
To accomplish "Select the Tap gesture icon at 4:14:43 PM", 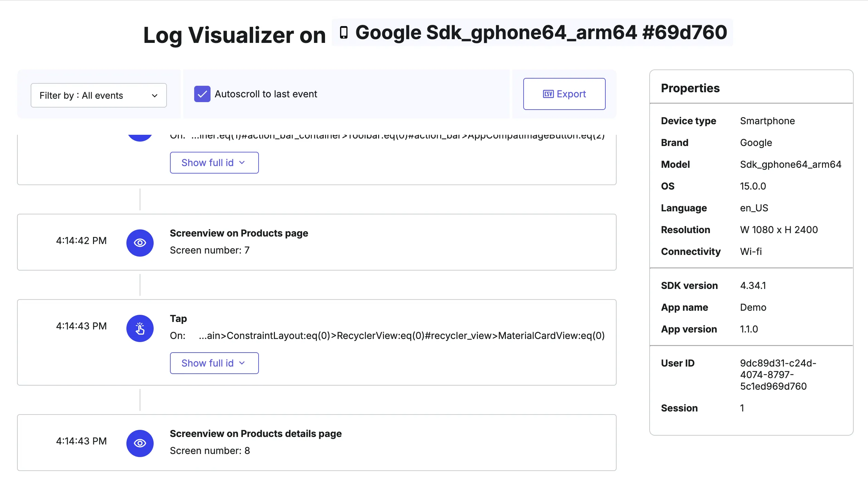I will coord(140,328).
